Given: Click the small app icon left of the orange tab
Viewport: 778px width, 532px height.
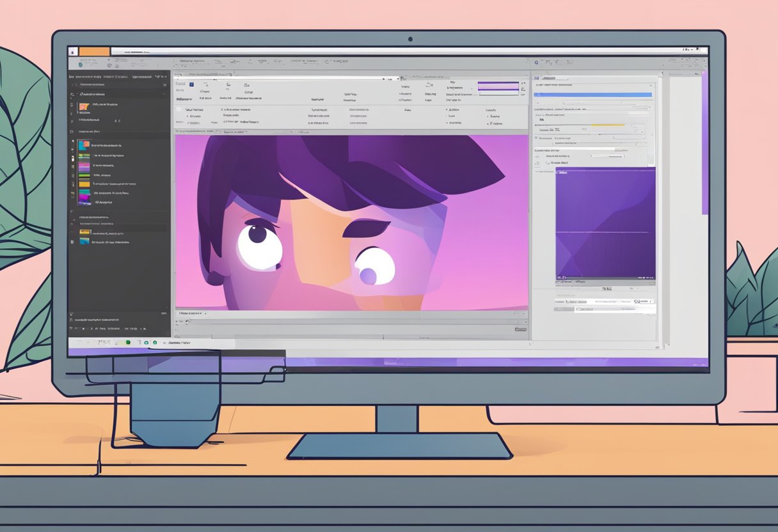Looking at the screenshot, I should 73,51.
